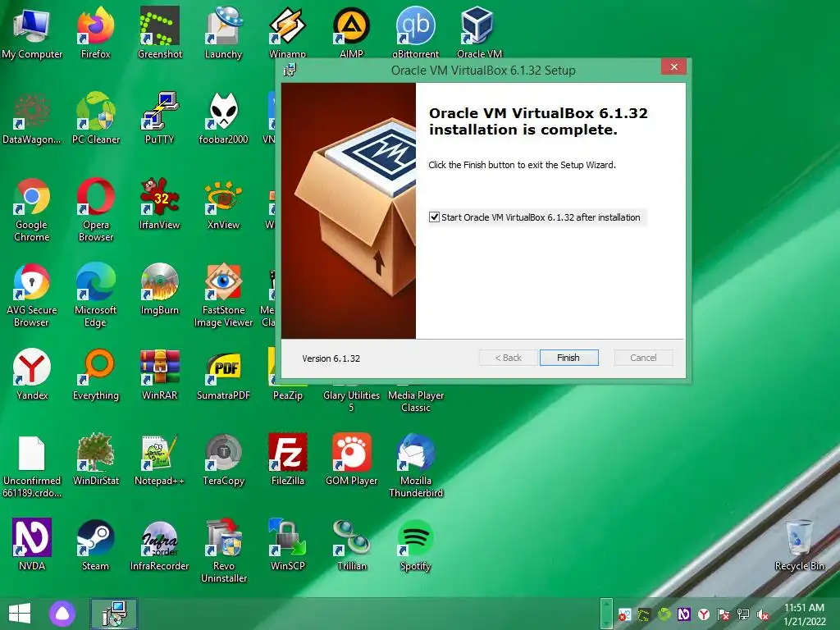Select the FileZilla desktop shortcut
The height and width of the screenshot is (630, 840).
point(288,459)
